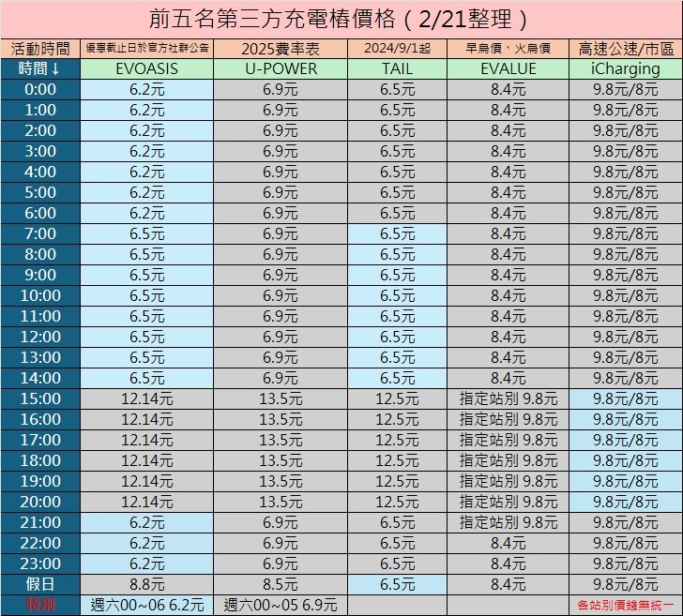Image resolution: width=683 pixels, height=616 pixels.
Task: Select U-POWER price at 1:00
Action: tap(281, 110)
